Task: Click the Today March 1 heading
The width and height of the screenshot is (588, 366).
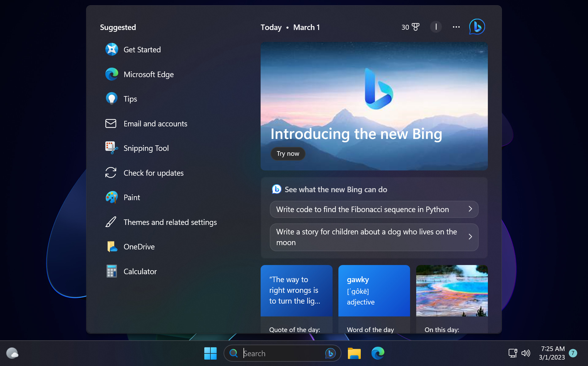Action: point(290,27)
